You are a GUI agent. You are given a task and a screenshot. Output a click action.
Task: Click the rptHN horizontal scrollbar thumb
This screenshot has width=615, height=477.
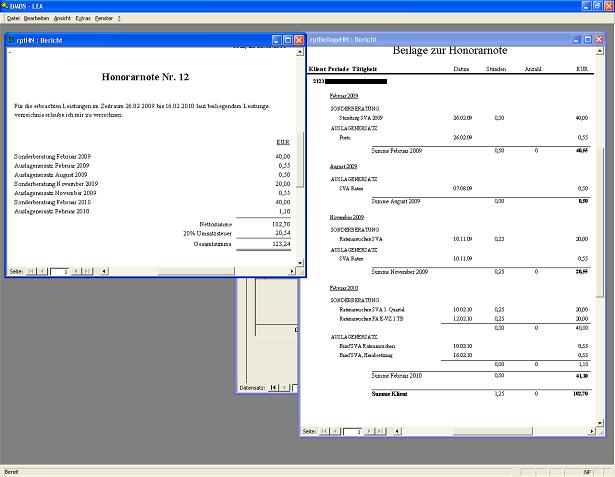coord(196,271)
